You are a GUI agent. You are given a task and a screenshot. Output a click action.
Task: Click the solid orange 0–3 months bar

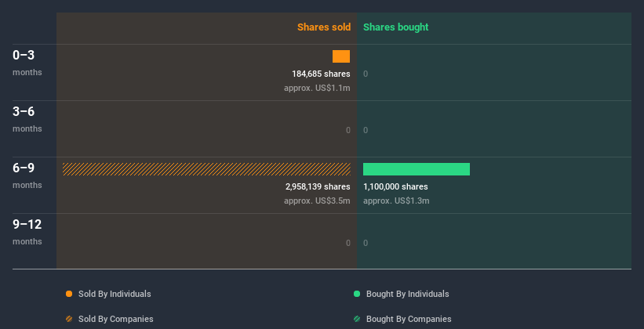(x=341, y=56)
